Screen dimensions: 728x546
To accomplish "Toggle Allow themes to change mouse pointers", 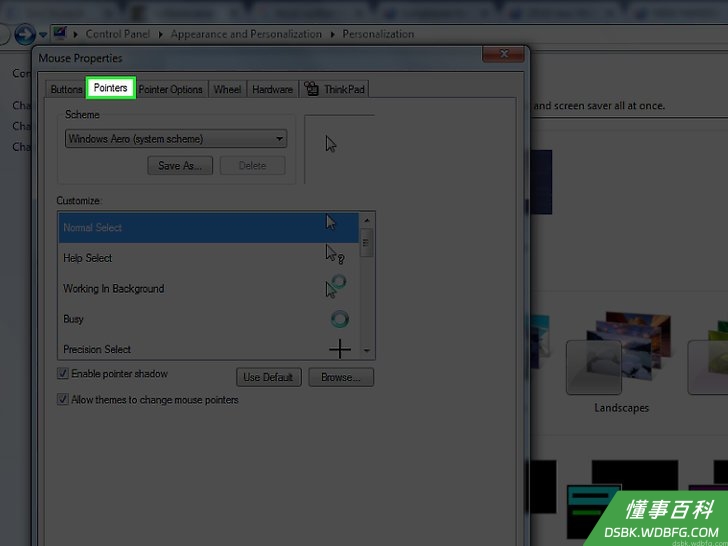I will 63,399.
